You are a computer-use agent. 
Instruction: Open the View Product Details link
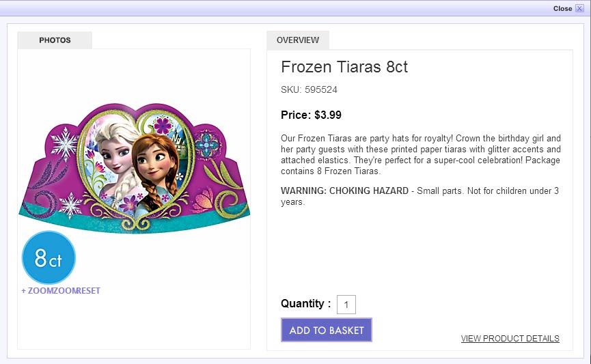click(x=510, y=339)
